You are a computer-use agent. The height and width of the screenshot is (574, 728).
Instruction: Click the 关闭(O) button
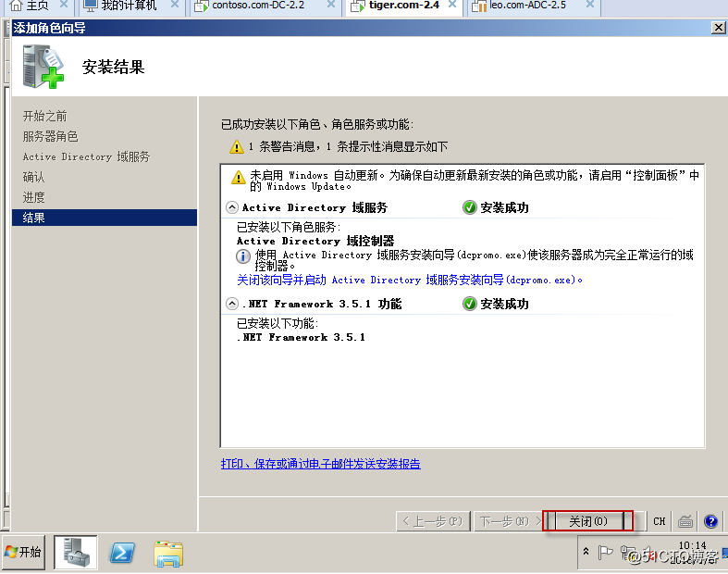tap(587, 521)
